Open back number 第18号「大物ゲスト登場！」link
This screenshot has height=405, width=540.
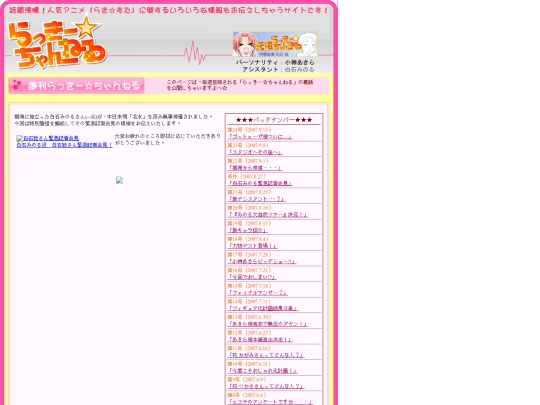[x=252, y=246]
